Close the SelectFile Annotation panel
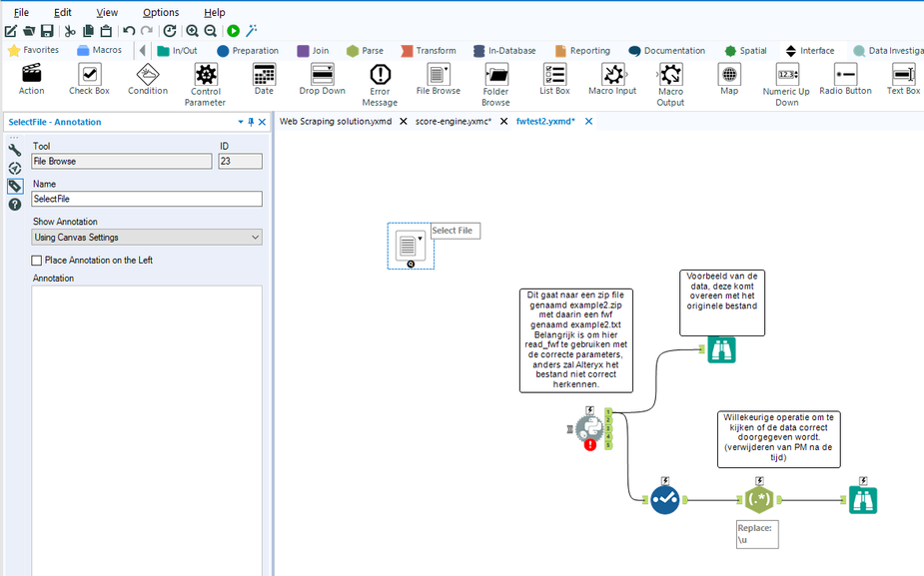This screenshot has height=576, width=924. click(263, 122)
